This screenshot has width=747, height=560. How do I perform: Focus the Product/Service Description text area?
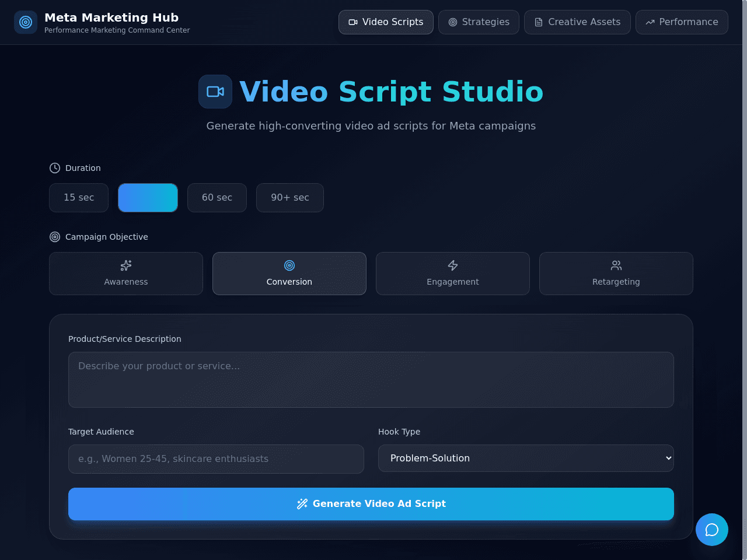371,380
